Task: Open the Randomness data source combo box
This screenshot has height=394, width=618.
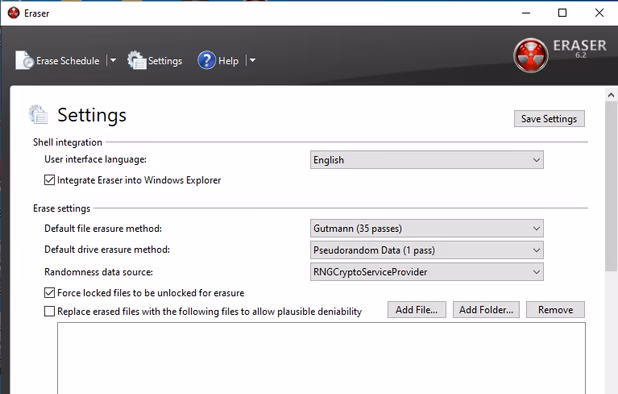Action: pos(426,272)
